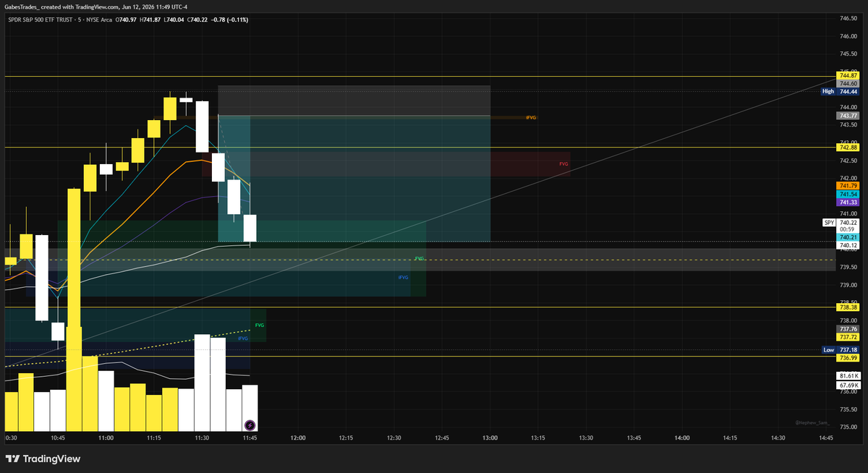
Task: Click the purple 741.33 moving average label
Action: pyautogui.click(x=848, y=203)
